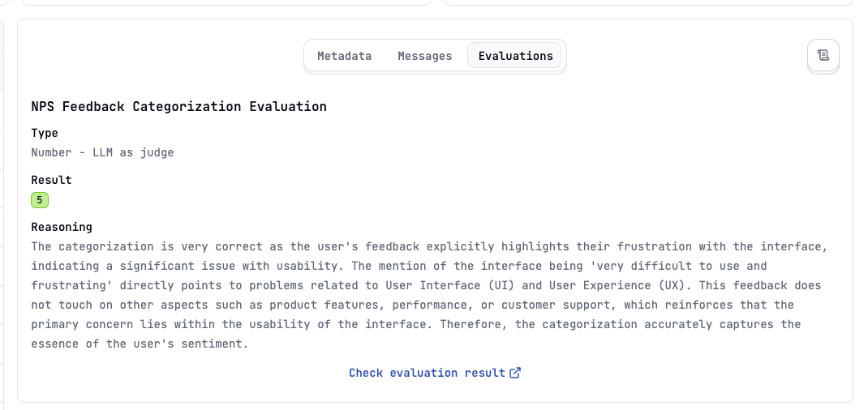This screenshot has height=410, width=868.
Task: Switch to the Metadata tab
Action: [x=344, y=56]
